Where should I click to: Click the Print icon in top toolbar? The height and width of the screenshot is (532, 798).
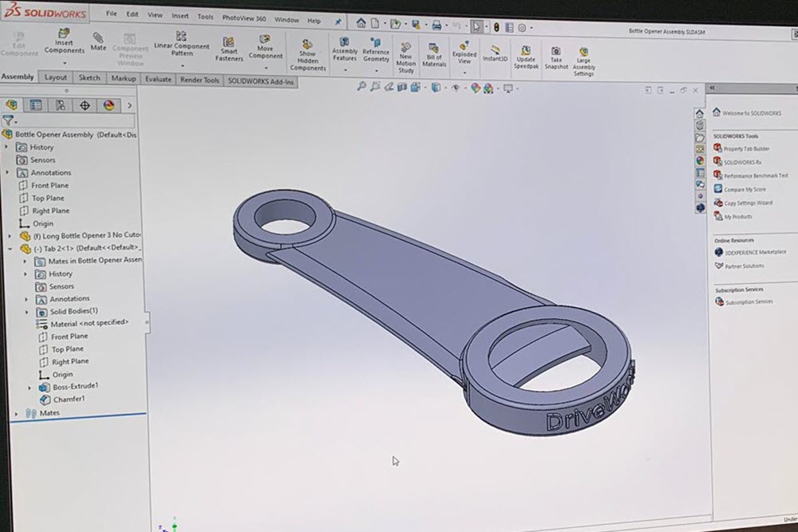[x=437, y=25]
